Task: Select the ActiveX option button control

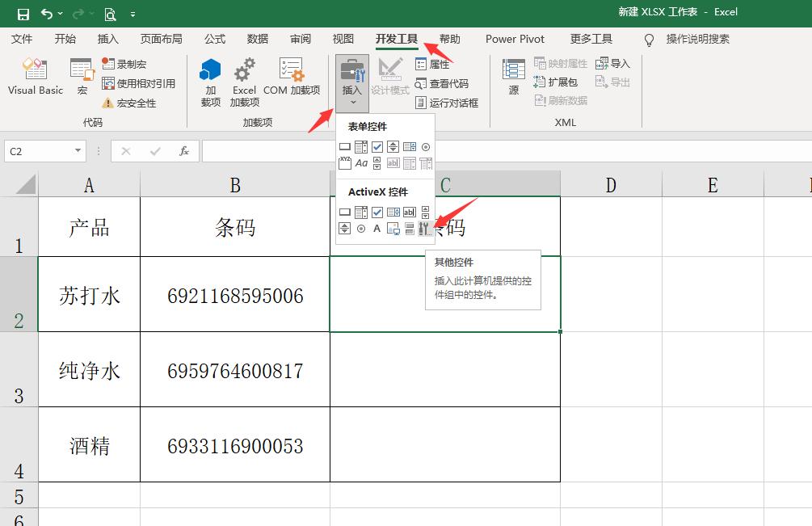Action: click(x=361, y=228)
